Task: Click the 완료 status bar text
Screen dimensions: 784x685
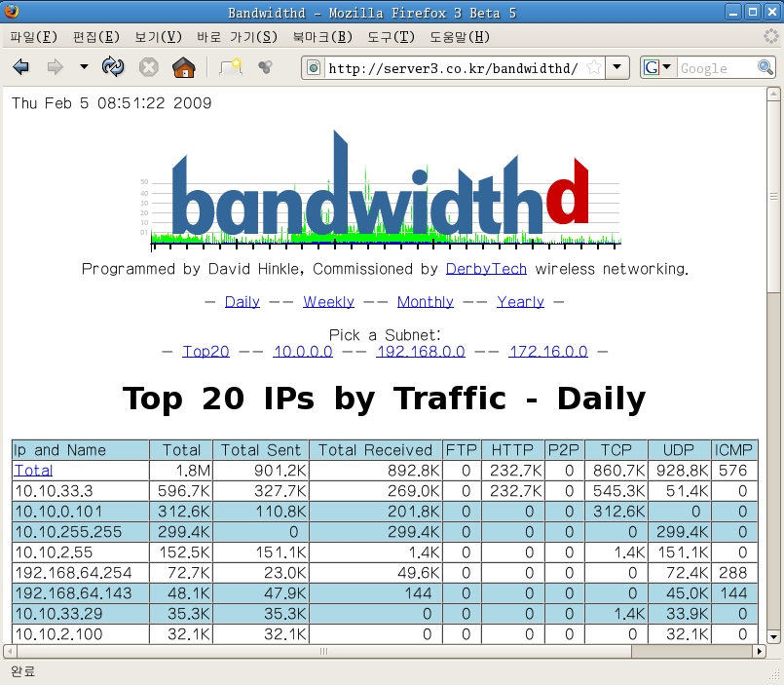Action: pos(23,671)
